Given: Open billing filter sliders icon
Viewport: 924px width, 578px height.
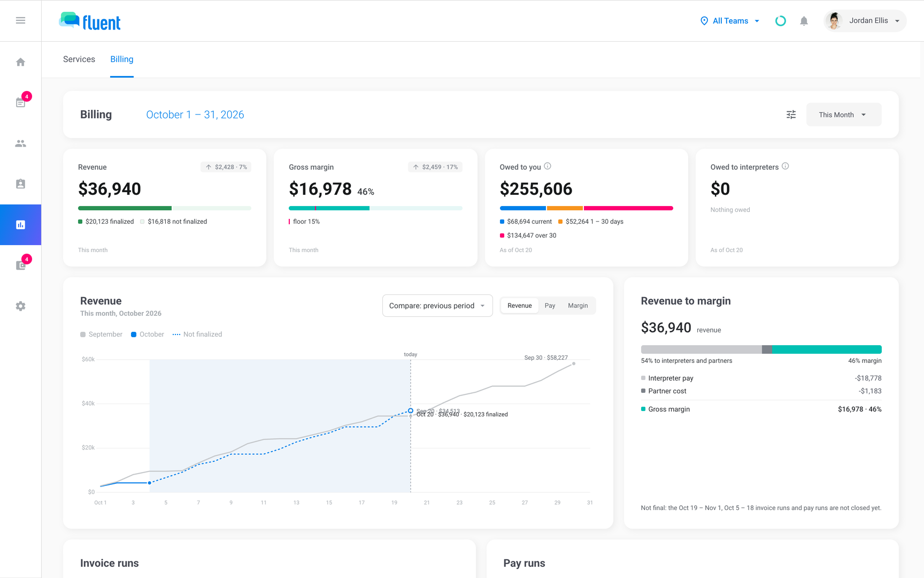Looking at the screenshot, I should coord(791,115).
